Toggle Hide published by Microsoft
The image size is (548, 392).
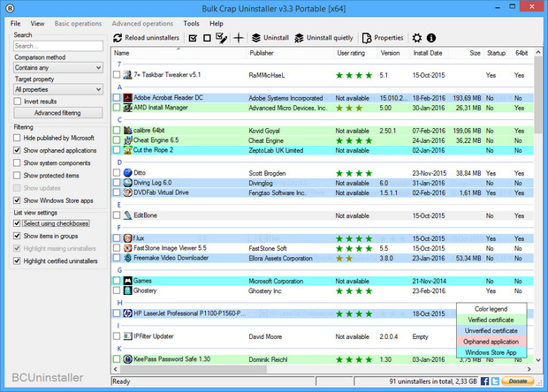(19, 139)
